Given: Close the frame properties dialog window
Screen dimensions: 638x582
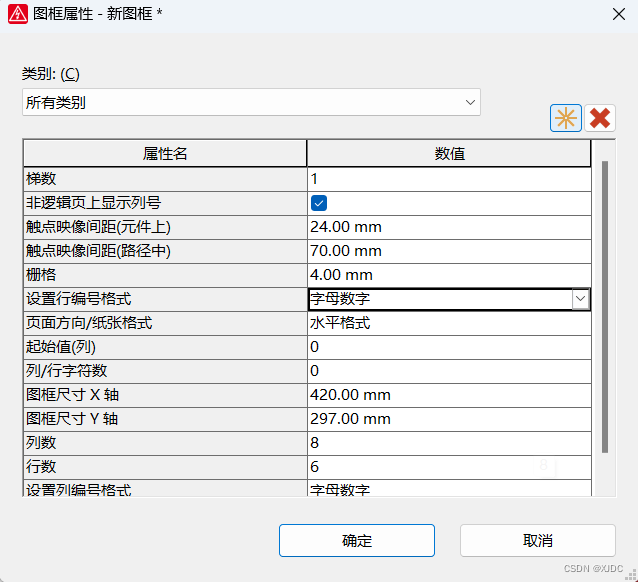Looking at the screenshot, I should click(x=617, y=14).
